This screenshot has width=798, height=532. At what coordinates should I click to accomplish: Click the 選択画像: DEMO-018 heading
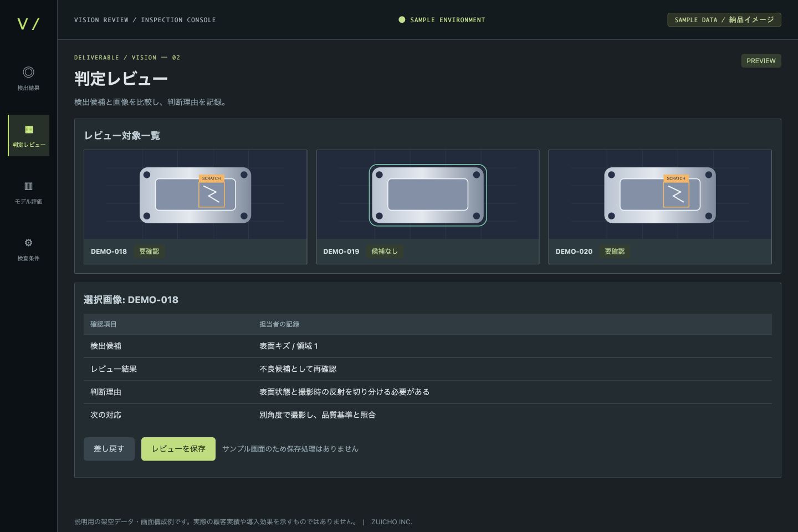tap(131, 300)
